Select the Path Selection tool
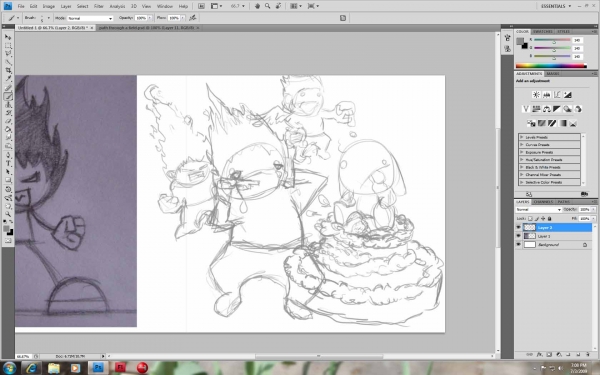 [x=8, y=172]
